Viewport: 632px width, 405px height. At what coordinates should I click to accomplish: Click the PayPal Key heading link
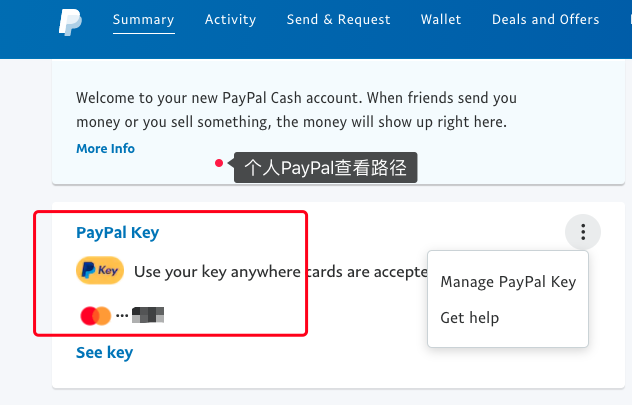117,233
